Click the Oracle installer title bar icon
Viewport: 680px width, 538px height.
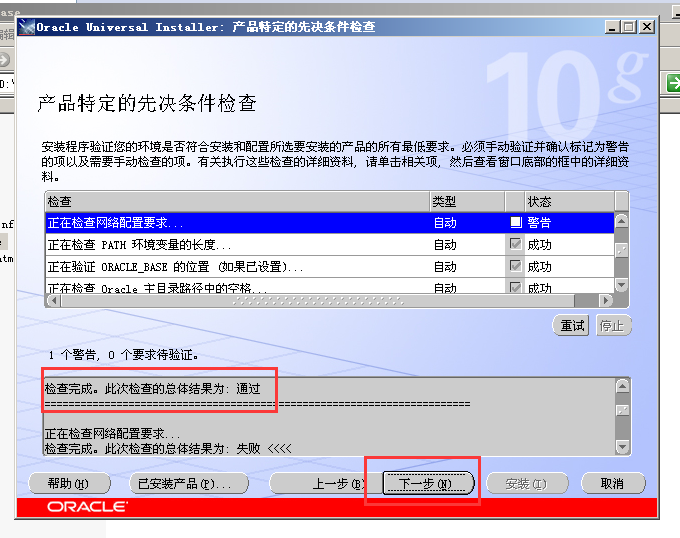(26, 27)
